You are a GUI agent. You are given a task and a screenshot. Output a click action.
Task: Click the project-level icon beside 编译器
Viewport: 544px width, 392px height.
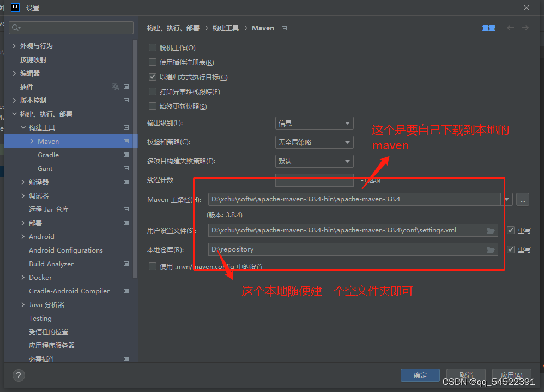click(x=126, y=182)
